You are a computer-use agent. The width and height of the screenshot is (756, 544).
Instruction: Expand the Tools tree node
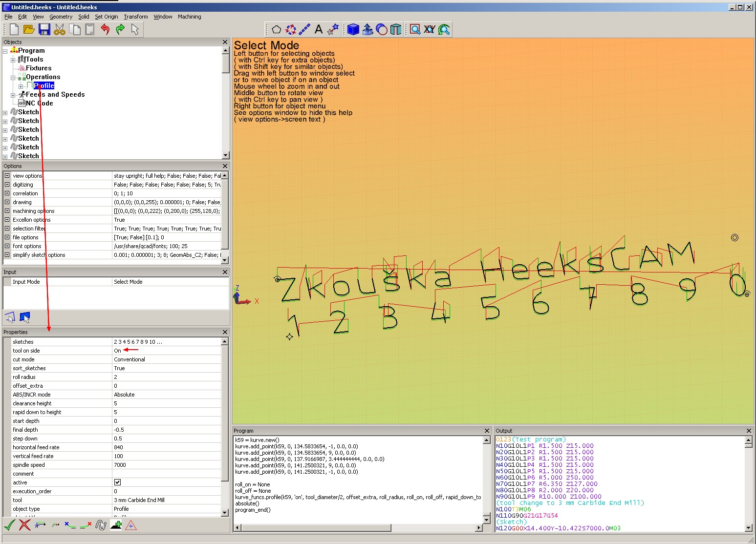(13, 60)
